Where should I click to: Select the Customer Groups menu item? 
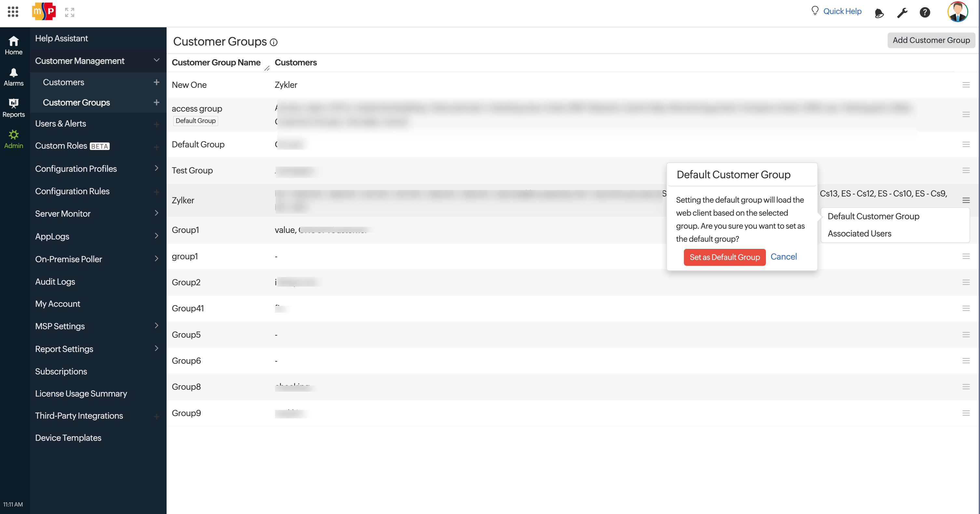76,102
